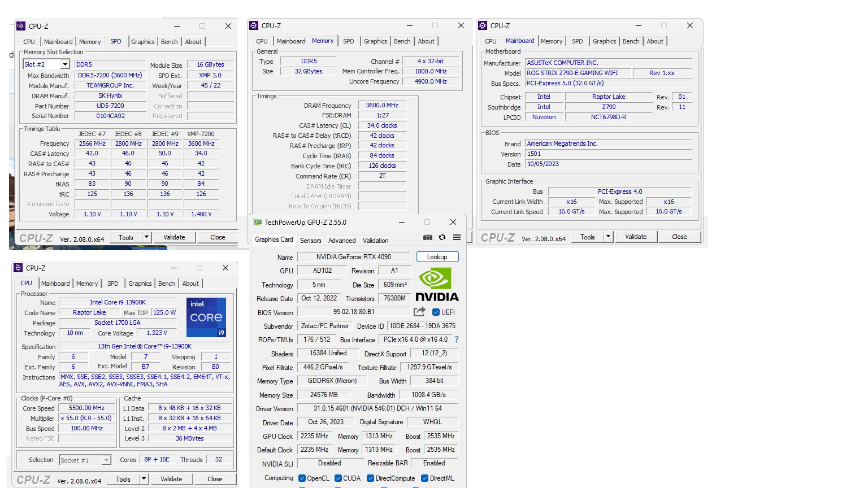Switch to Bench tab in Mainboard window
This screenshot has width=868, height=488.
click(631, 41)
